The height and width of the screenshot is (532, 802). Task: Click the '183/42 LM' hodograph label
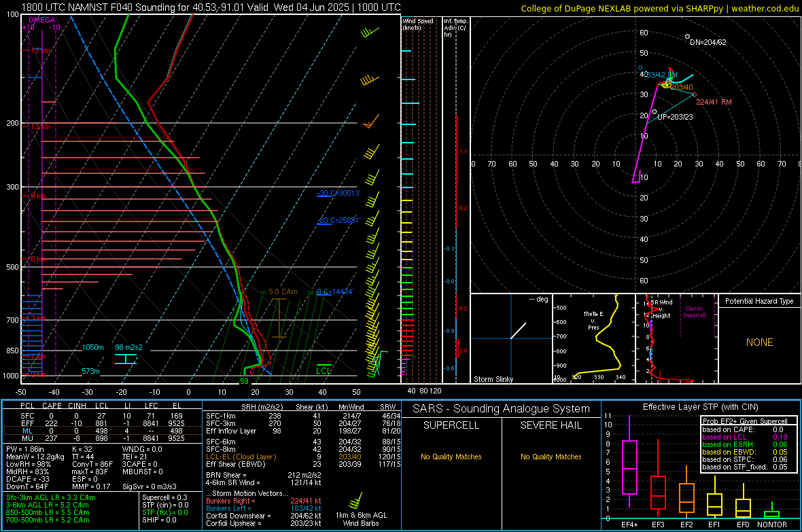coord(661,75)
